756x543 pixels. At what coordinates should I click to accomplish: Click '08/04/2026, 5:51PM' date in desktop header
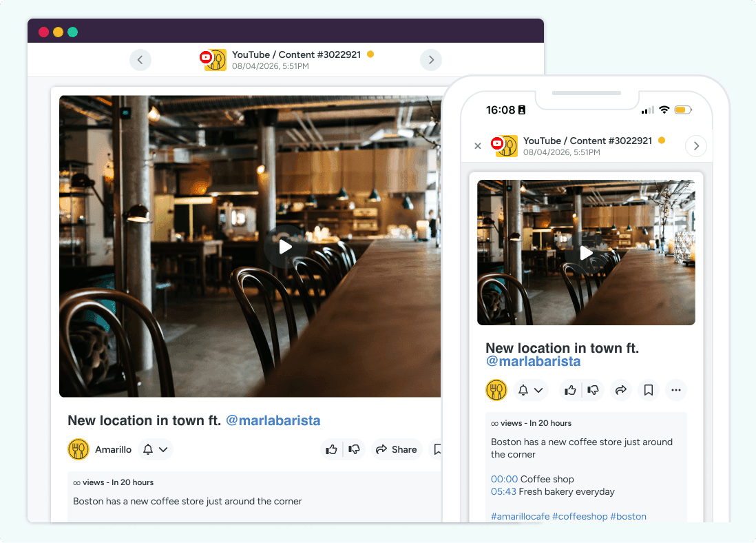(x=271, y=66)
